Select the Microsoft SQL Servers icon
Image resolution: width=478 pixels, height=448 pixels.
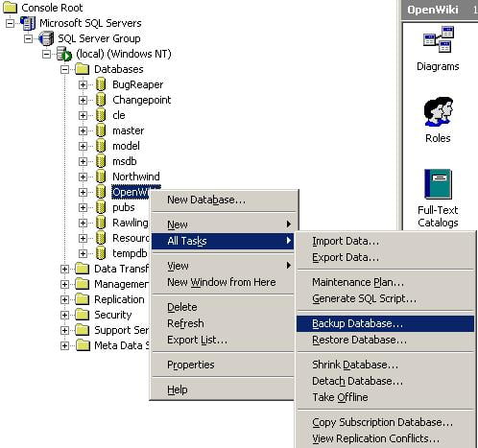click(x=28, y=23)
